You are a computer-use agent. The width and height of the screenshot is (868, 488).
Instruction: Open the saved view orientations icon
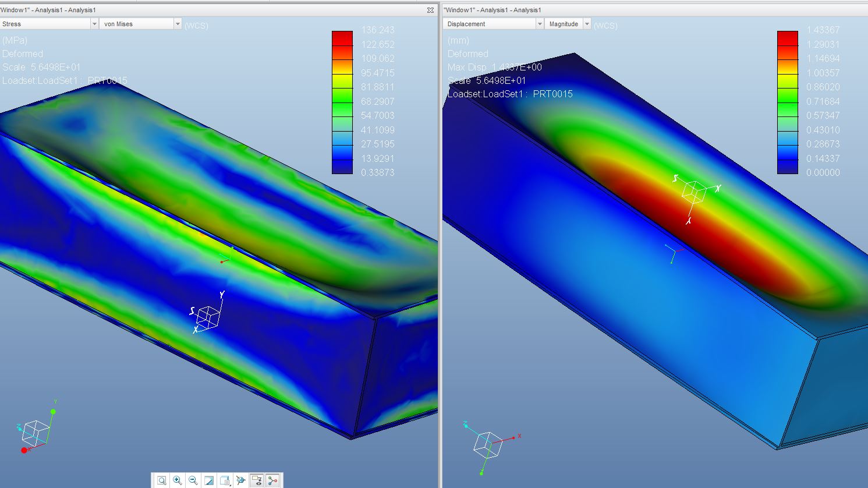tap(225, 480)
